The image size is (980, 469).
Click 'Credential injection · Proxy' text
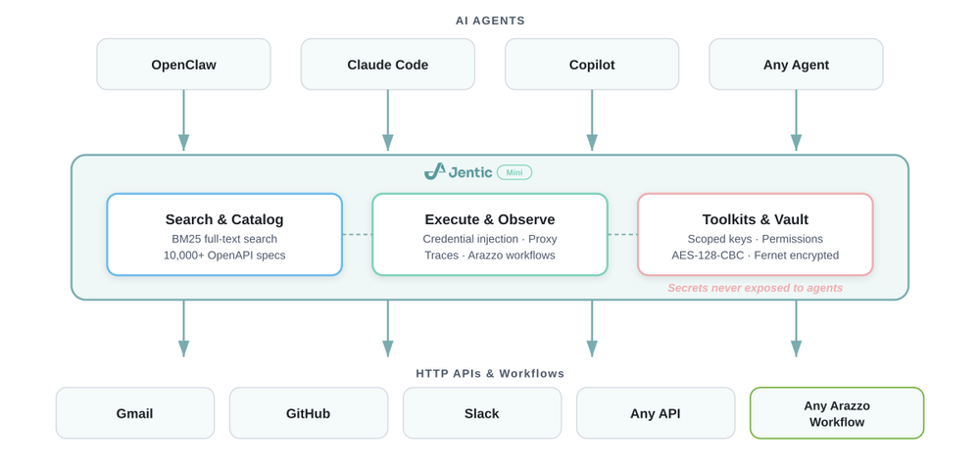click(490, 239)
